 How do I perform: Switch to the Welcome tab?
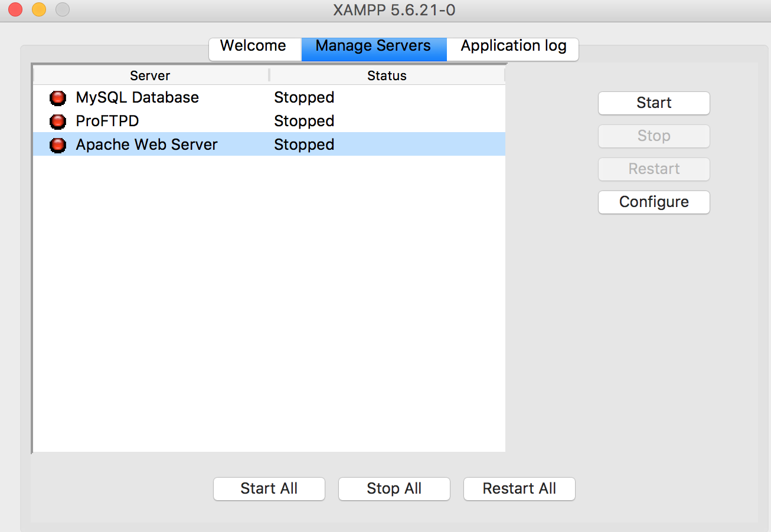[x=255, y=49]
